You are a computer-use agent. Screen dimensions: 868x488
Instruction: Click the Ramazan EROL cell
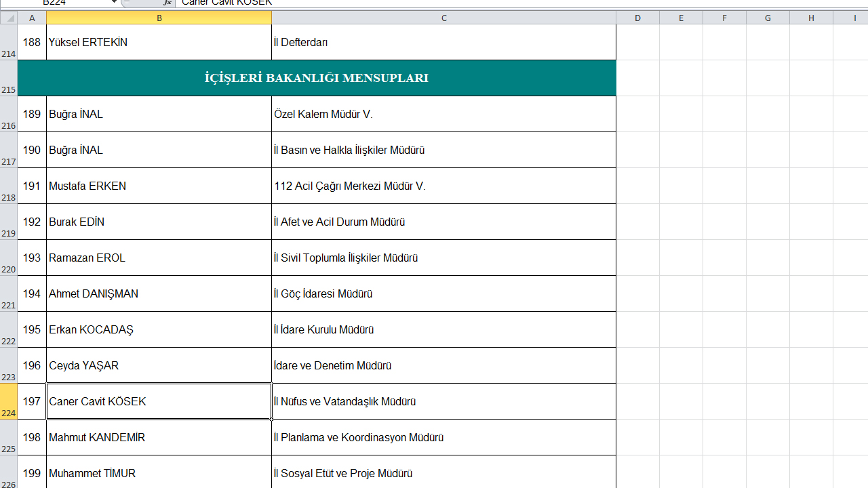(159, 258)
